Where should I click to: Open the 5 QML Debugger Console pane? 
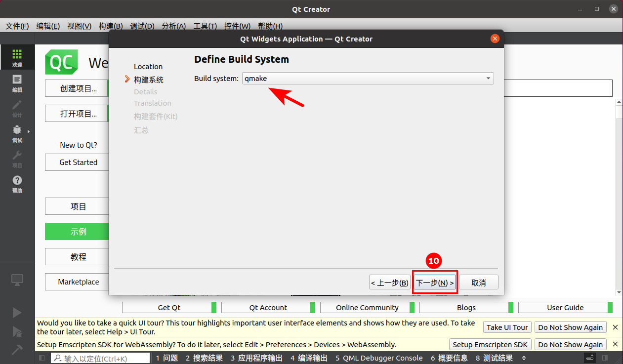[379, 358]
